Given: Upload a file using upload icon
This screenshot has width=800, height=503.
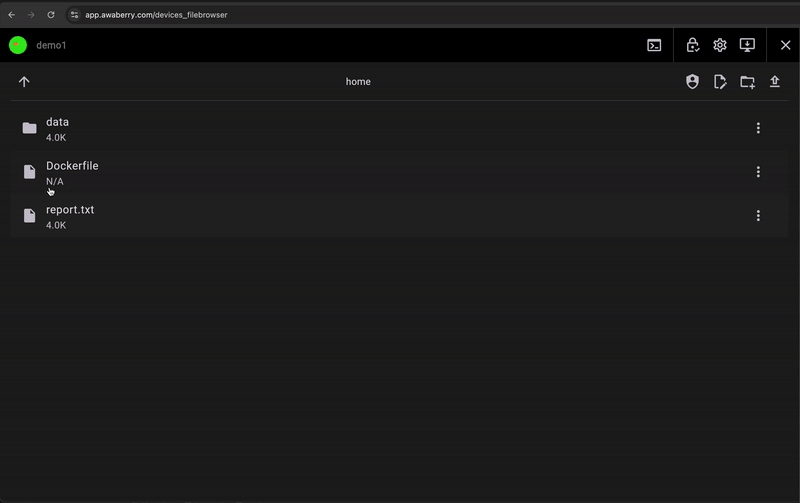Looking at the screenshot, I should click(x=775, y=82).
